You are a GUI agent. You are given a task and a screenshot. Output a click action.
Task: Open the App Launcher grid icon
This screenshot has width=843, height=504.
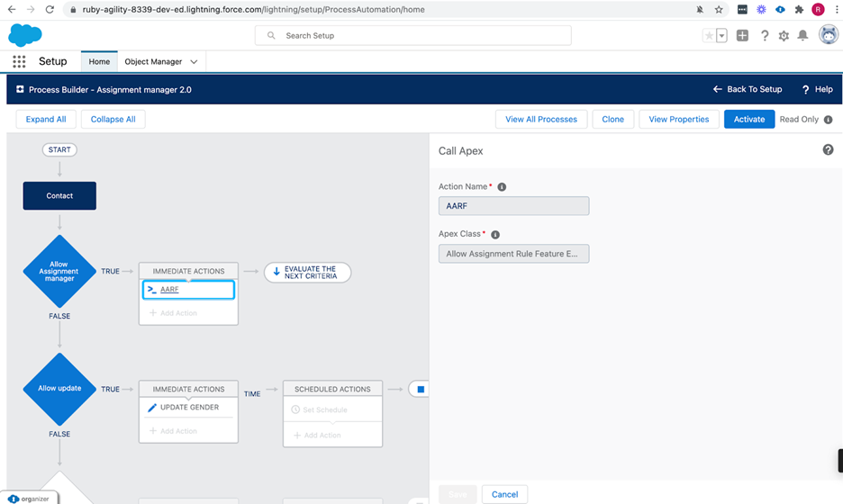pos(19,62)
